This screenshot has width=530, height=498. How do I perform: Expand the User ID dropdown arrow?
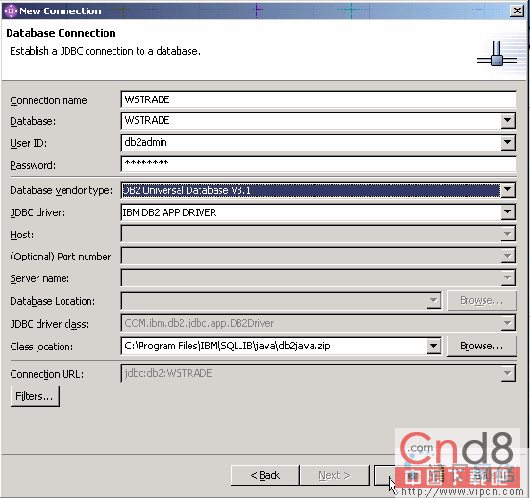(x=508, y=143)
